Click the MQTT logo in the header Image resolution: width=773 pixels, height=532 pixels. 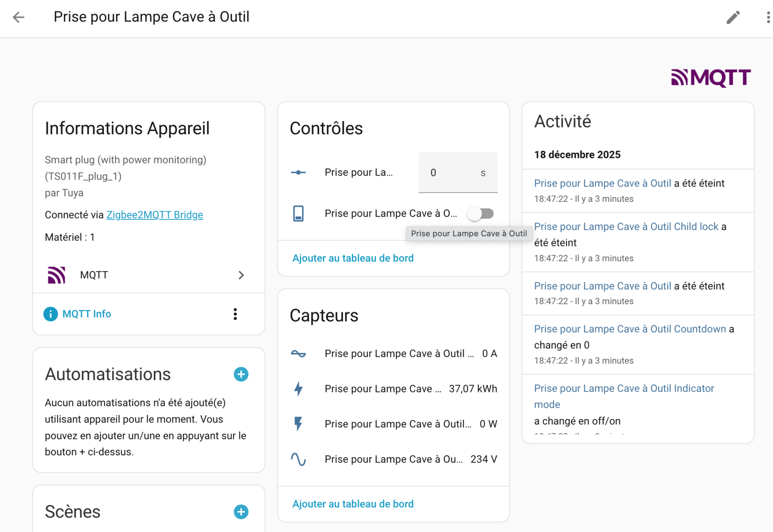pos(710,78)
